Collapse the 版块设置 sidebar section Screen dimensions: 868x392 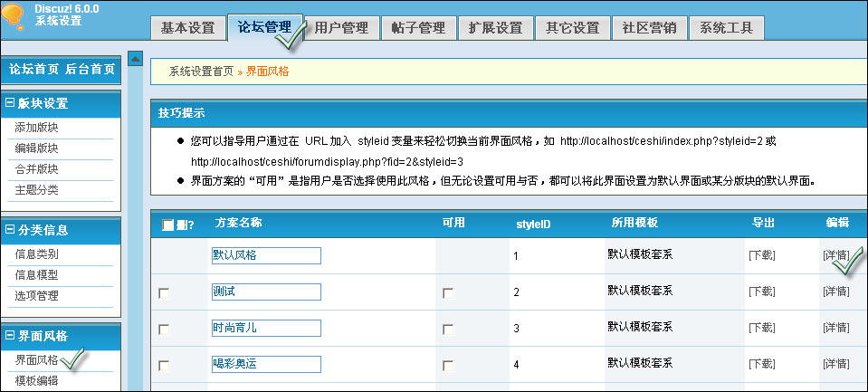(x=9, y=103)
